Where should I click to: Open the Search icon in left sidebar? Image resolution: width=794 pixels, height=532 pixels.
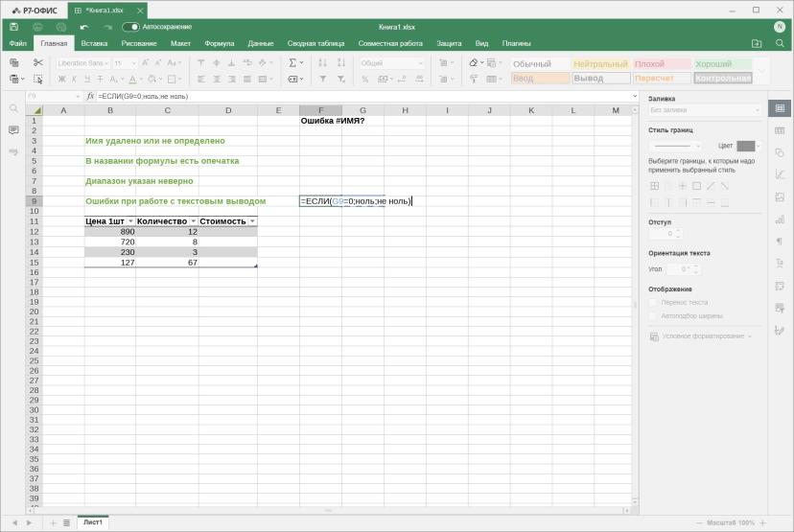click(x=13, y=108)
